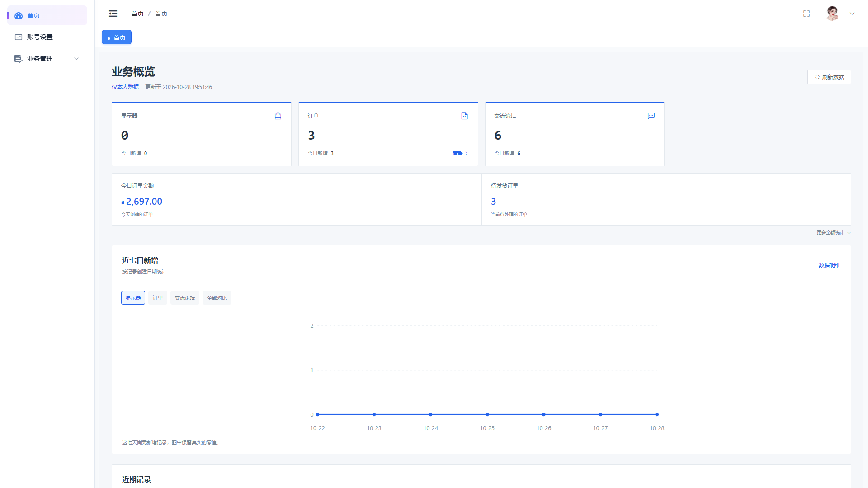Select the 显示器 chart tab
The height and width of the screenshot is (488, 868).
[x=133, y=298]
